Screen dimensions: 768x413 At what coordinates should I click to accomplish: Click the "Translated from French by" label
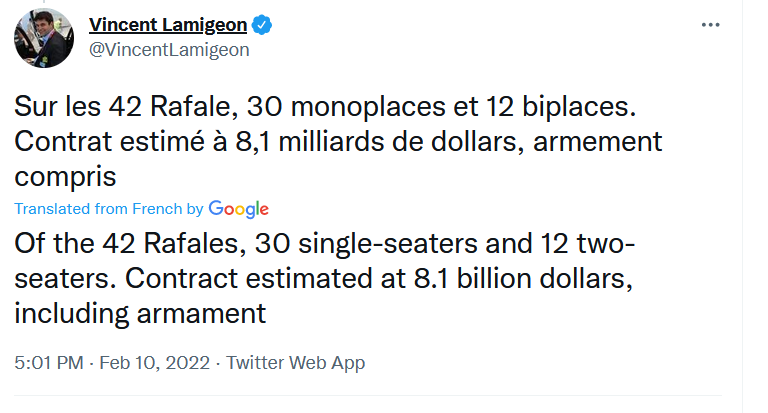click(110, 209)
